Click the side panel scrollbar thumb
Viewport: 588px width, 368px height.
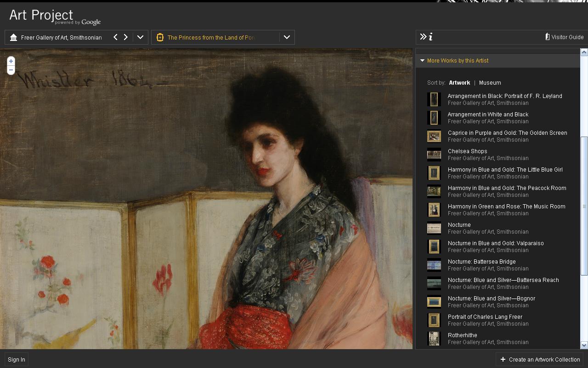[x=584, y=206]
